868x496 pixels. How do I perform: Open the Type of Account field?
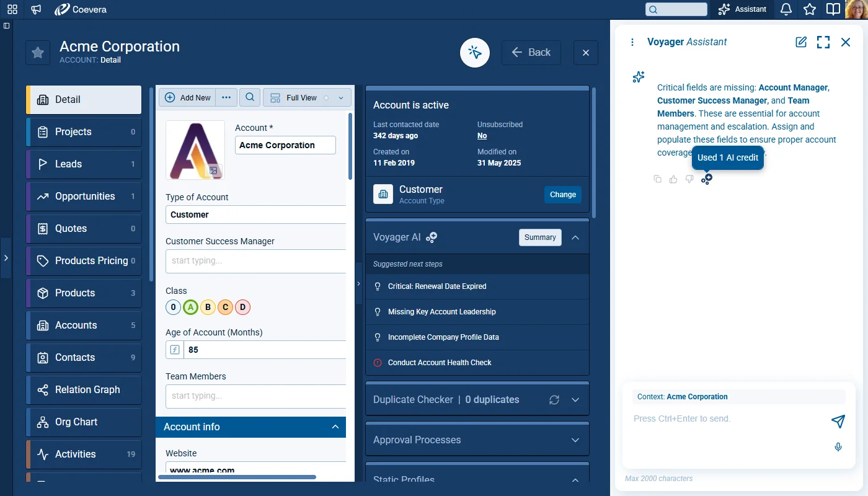pyautogui.click(x=255, y=215)
